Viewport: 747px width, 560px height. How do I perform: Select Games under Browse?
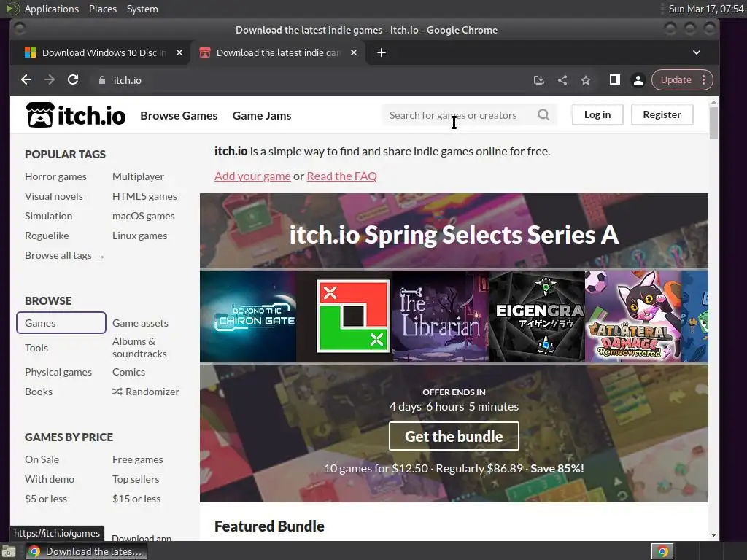tap(61, 323)
